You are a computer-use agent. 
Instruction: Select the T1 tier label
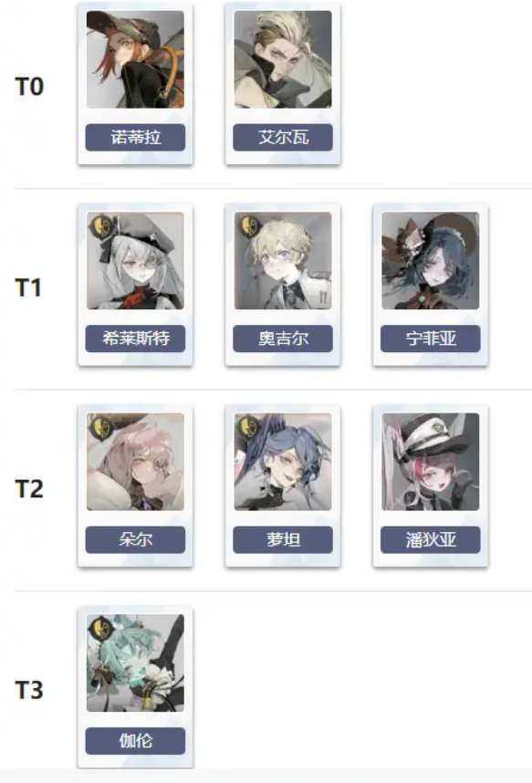(28, 287)
